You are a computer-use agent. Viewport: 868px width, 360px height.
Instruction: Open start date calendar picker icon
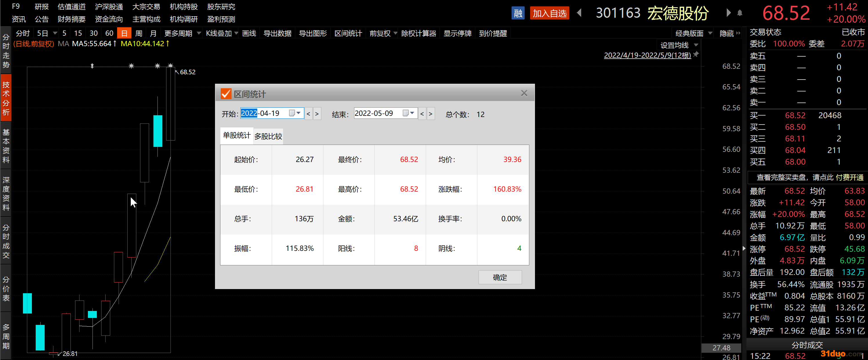coord(292,113)
